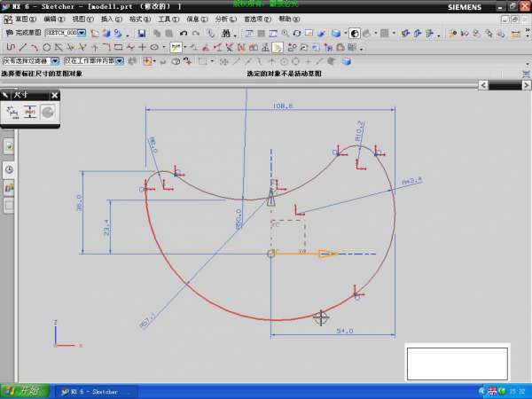Click the sketch dimensions dialog icon
532x399 pixels.
[12, 112]
